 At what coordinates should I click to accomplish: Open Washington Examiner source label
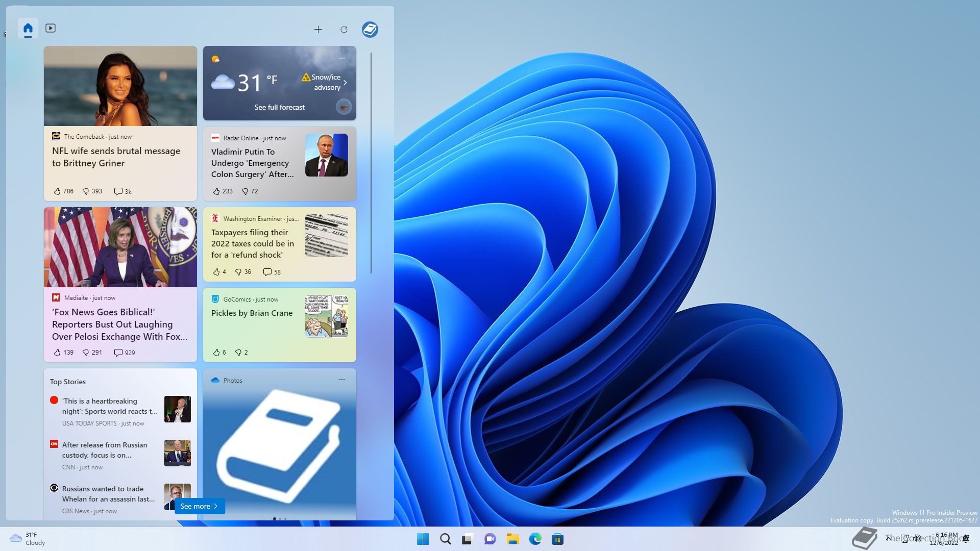point(253,219)
